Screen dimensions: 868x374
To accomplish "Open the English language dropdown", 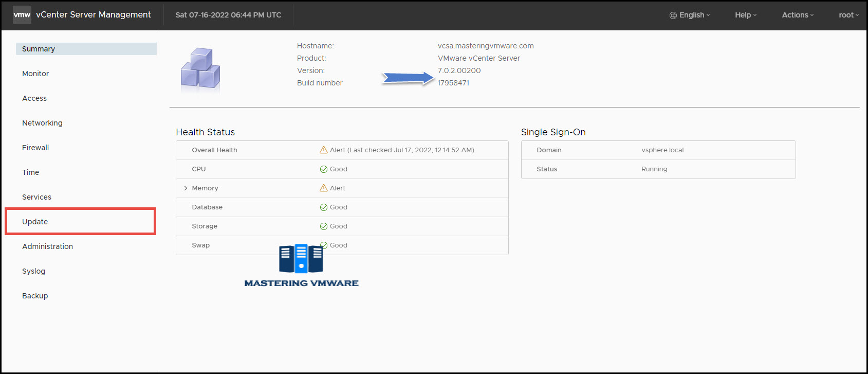I will 690,15.
